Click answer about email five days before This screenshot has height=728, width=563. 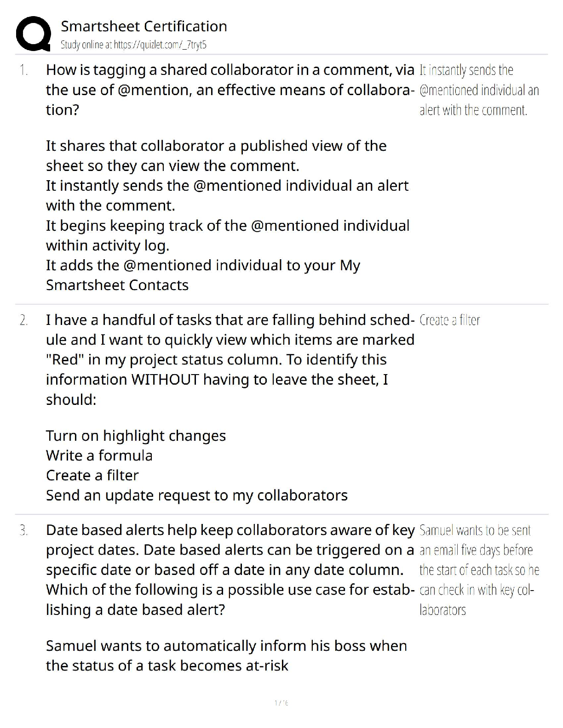[478, 570]
